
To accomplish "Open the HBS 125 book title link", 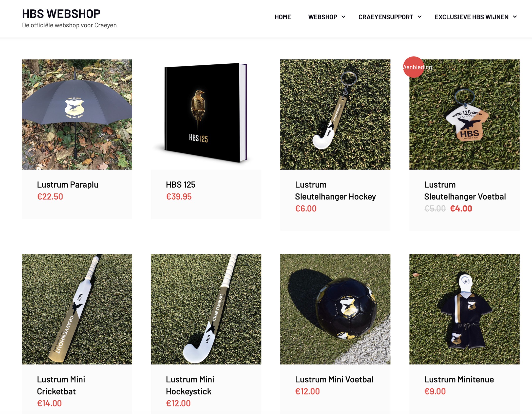I will click(181, 185).
